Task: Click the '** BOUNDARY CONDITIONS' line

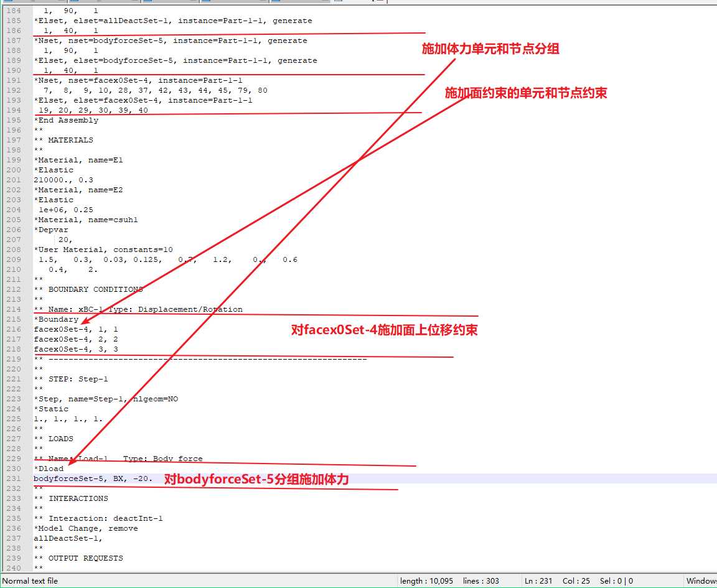Action: pyautogui.click(x=88, y=289)
